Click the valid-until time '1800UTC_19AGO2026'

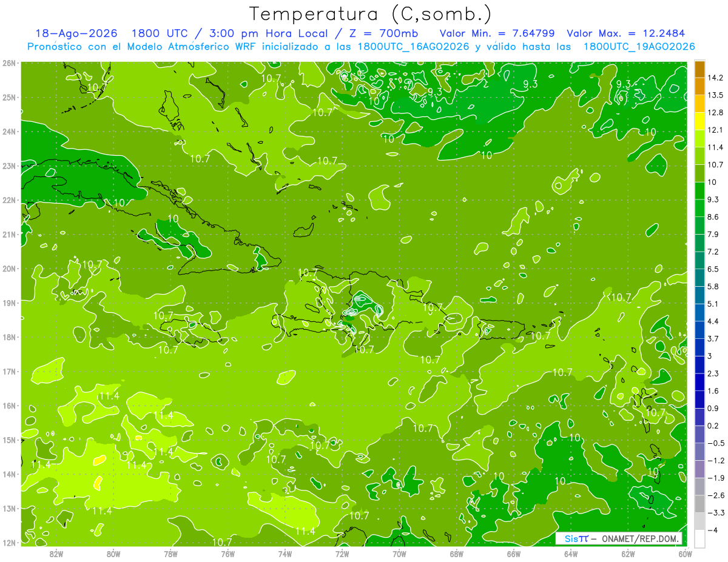click(x=639, y=47)
